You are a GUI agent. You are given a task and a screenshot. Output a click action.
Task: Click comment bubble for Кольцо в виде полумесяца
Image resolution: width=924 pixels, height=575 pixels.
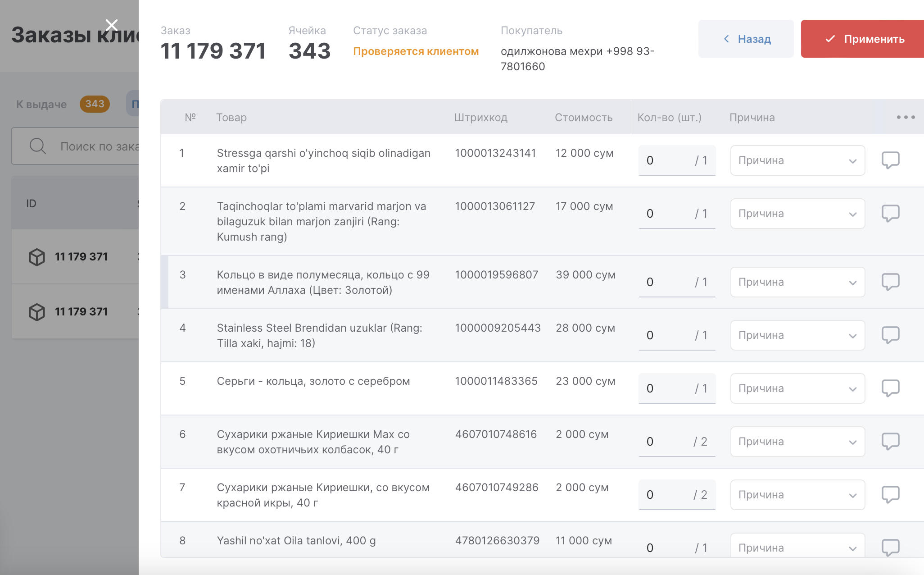tap(890, 282)
